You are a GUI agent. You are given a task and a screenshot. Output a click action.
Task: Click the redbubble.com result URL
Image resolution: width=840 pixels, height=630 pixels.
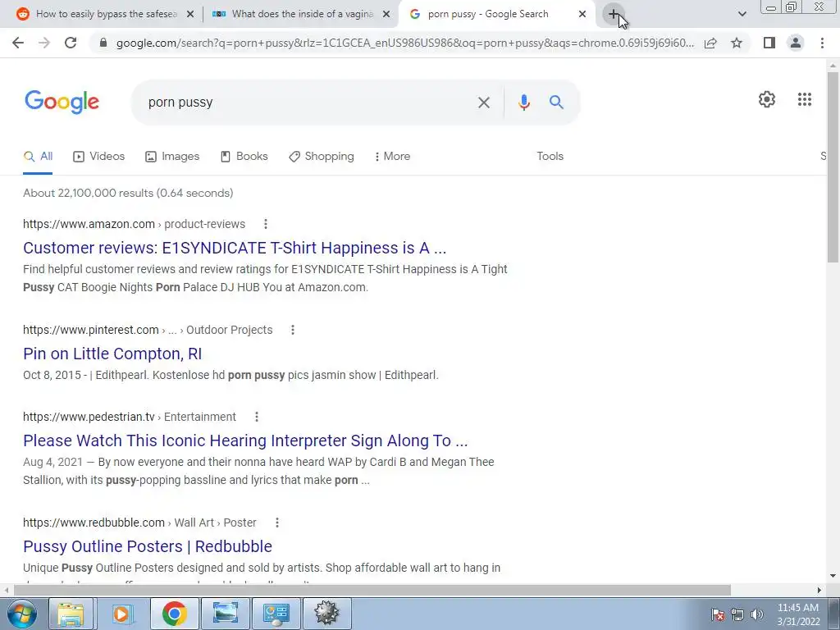[139, 523]
